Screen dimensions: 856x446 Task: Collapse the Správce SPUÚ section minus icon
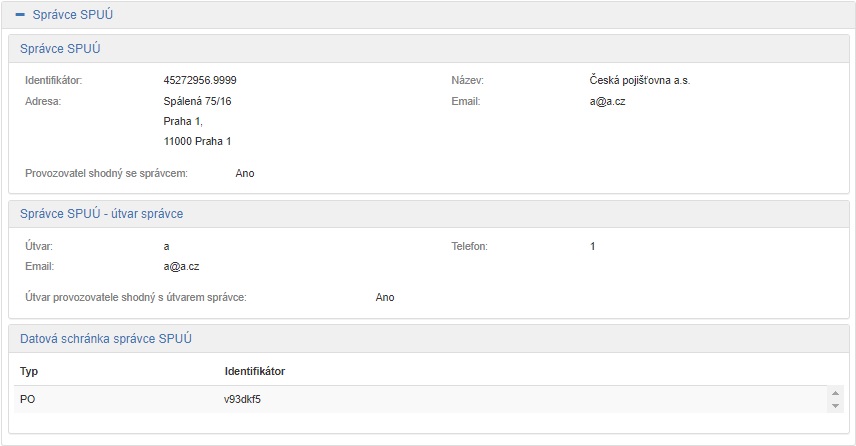point(20,15)
